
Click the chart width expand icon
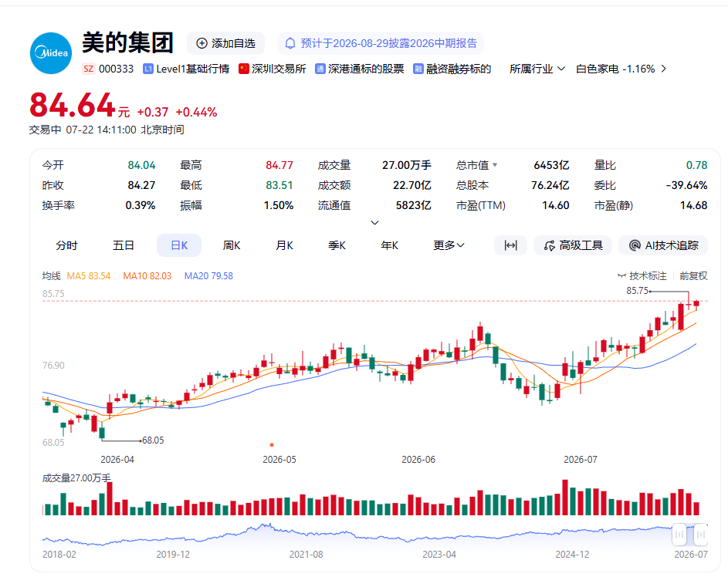511,245
